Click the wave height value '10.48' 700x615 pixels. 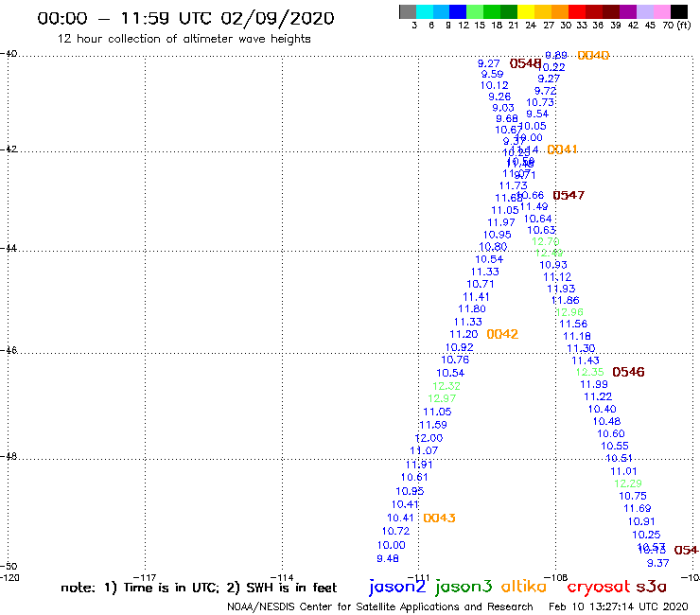click(x=606, y=422)
